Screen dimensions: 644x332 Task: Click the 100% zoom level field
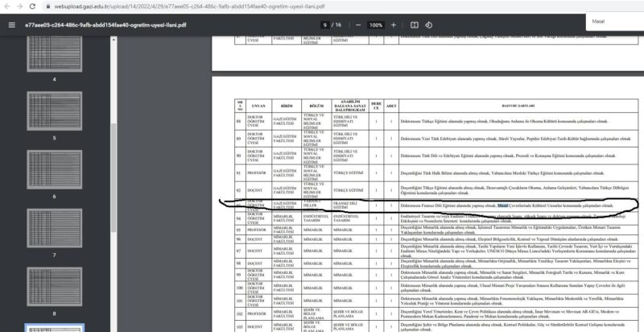coord(375,25)
